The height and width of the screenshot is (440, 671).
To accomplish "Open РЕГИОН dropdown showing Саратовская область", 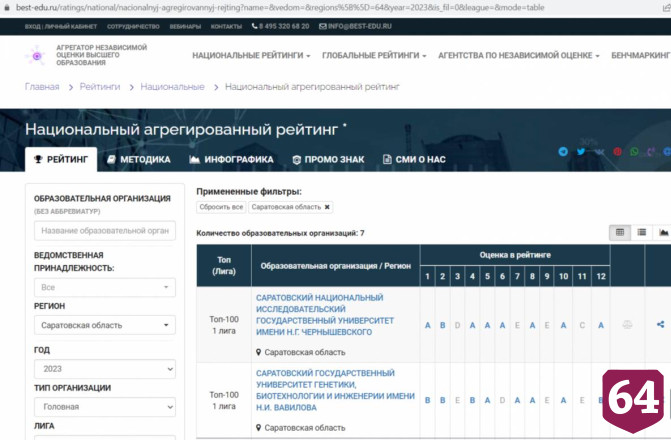I will (105, 325).
